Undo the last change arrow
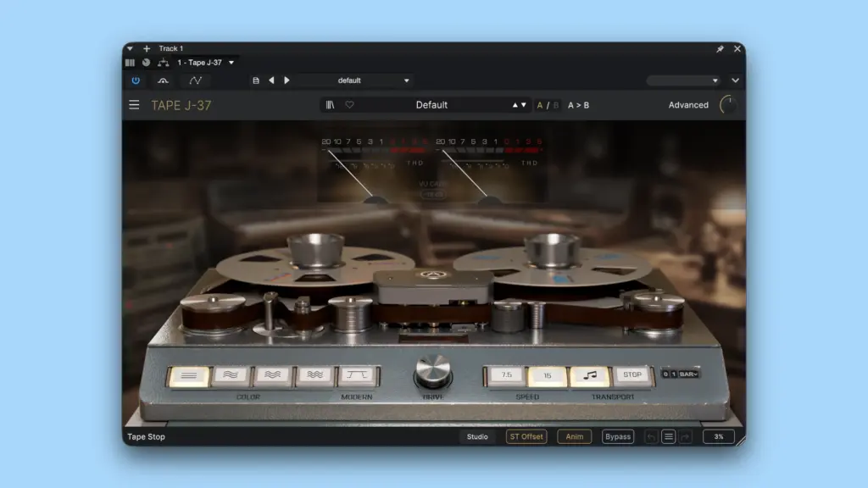The height and width of the screenshot is (488, 868). point(652,437)
